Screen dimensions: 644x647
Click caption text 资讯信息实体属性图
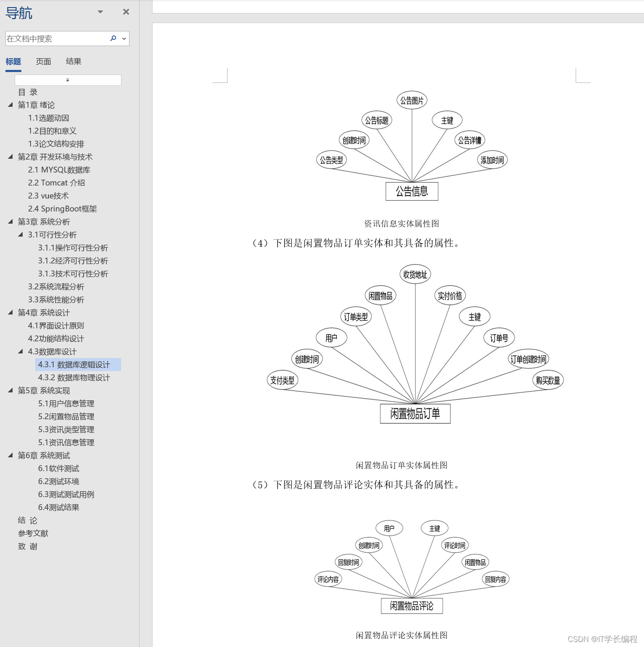402,224
